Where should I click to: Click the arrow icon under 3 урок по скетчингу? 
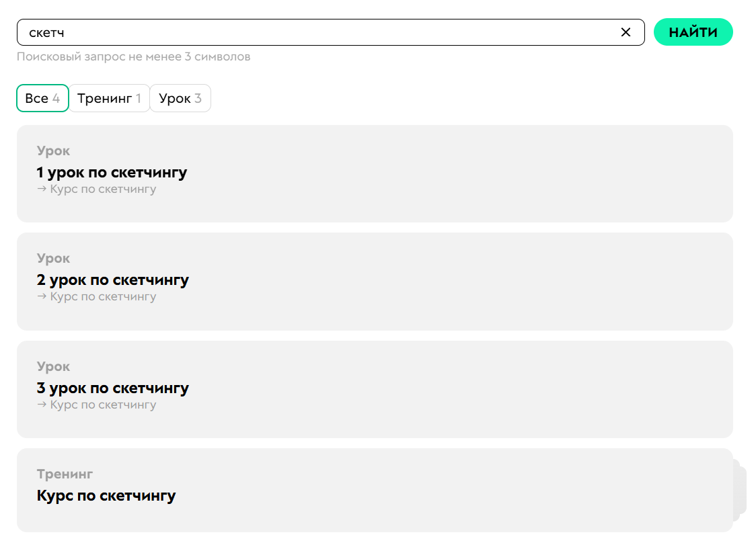42,405
